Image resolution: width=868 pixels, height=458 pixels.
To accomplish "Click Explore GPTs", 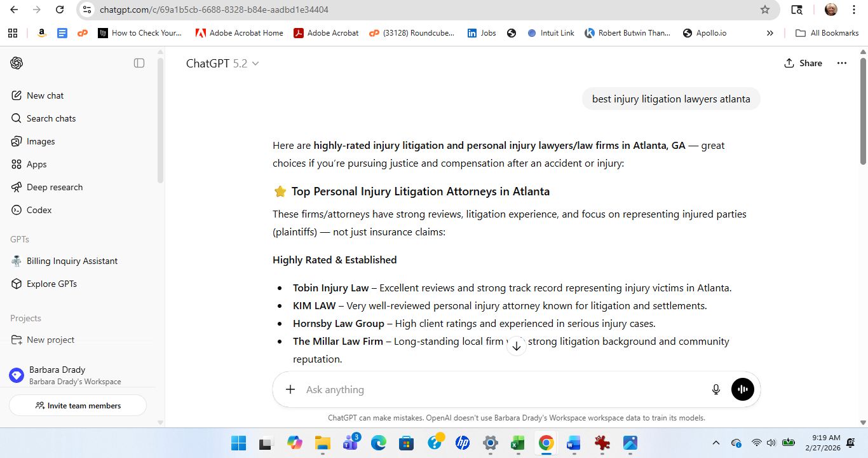I will point(44,284).
